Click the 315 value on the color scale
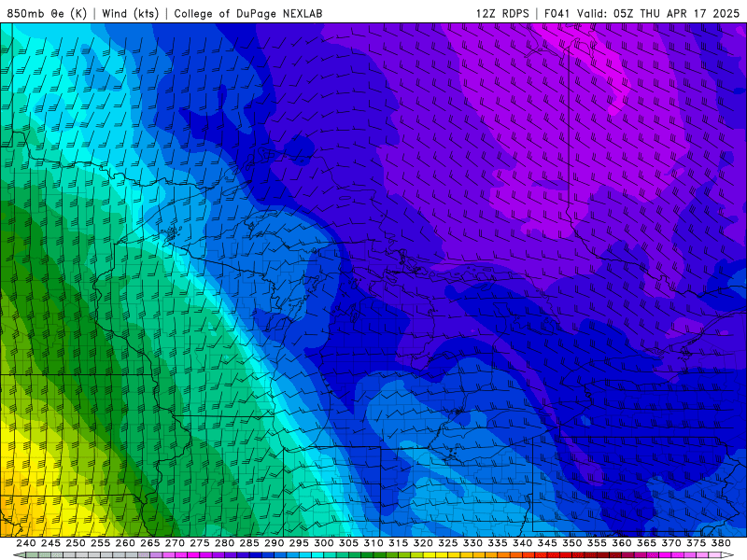 (x=398, y=543)
